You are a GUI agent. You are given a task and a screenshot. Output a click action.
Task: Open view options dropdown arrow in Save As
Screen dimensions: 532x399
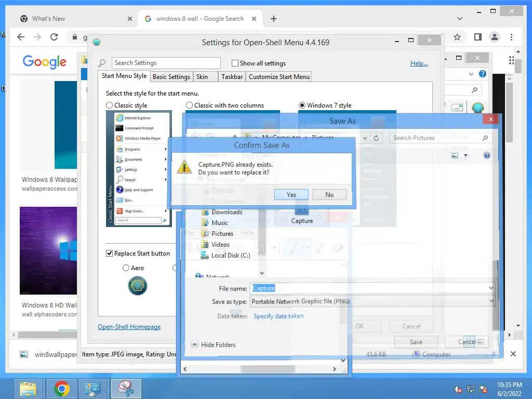point(465,155)
